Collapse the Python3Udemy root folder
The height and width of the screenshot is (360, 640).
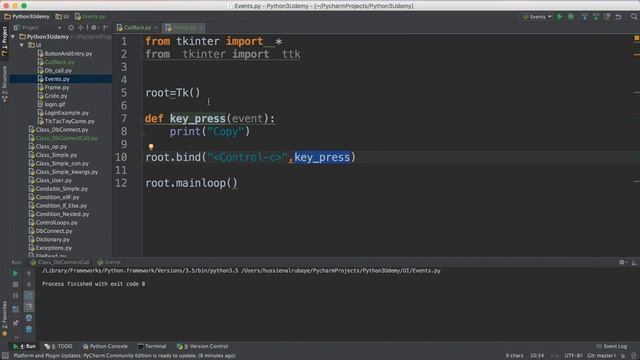[13, 37]
